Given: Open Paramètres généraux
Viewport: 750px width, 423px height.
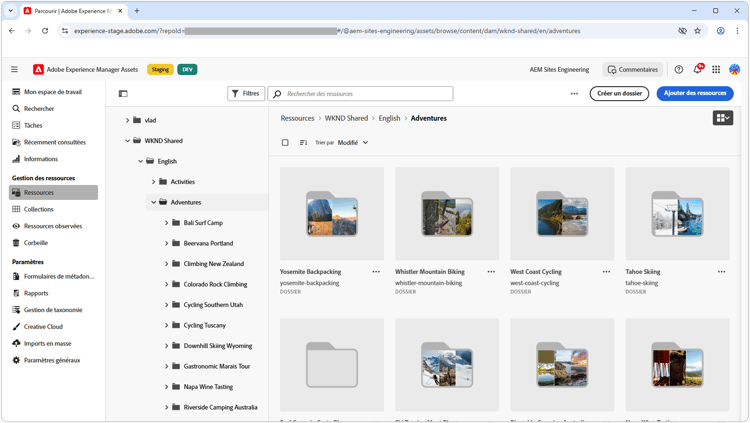Looking at the screenshot, I should coord(54,360).
